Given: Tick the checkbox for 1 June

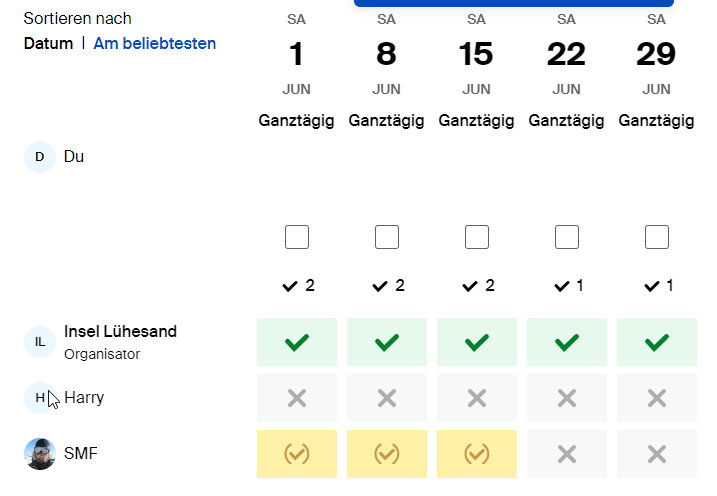Looking at the screenshot, I should pyautogui.click(x=297, y=237).
